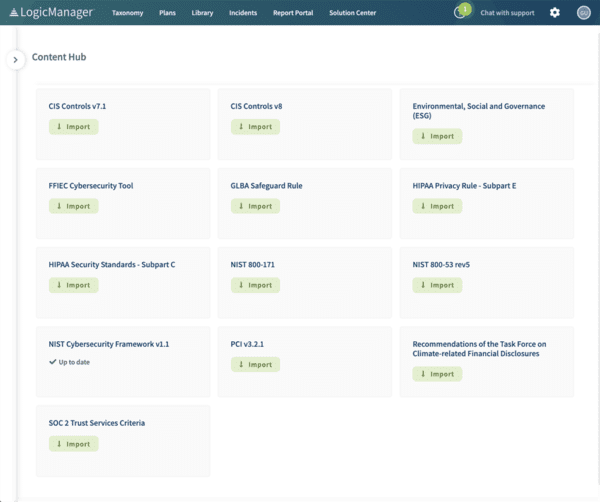Open the notifications bell with badge
600x502 pixels.
point(461,11)
